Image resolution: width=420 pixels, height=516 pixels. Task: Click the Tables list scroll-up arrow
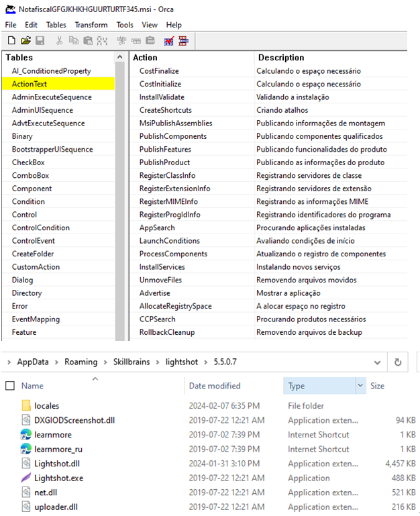point(120,57)
